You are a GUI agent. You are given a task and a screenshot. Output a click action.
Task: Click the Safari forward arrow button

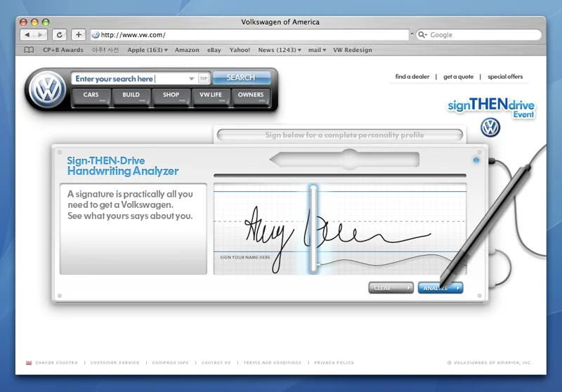coord(40,34)
